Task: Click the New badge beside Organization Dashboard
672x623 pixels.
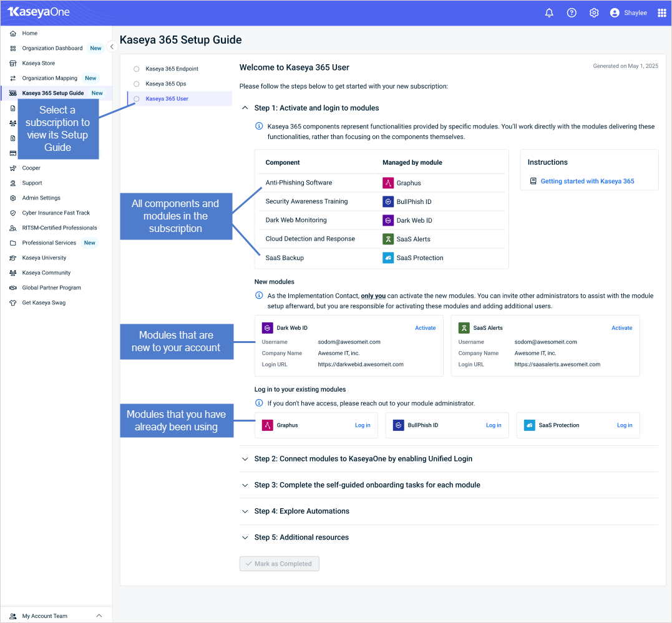Action: (x=95, y=49)
